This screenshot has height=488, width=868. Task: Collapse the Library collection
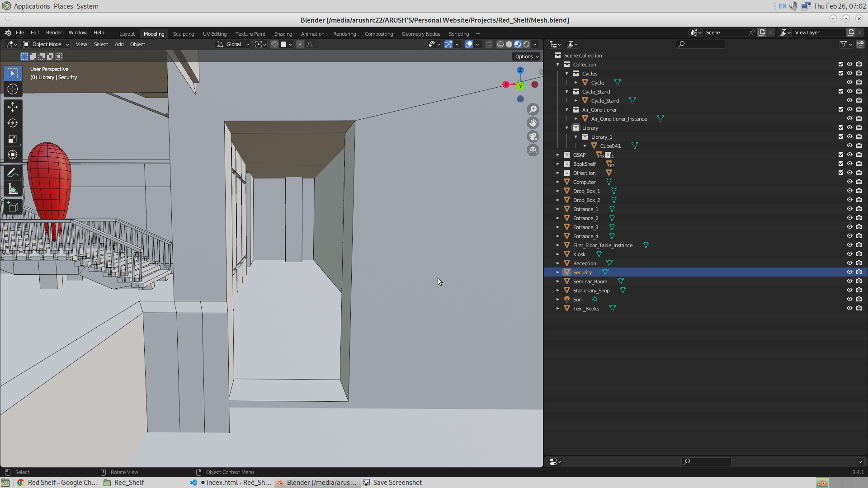(x=566, y=128)
